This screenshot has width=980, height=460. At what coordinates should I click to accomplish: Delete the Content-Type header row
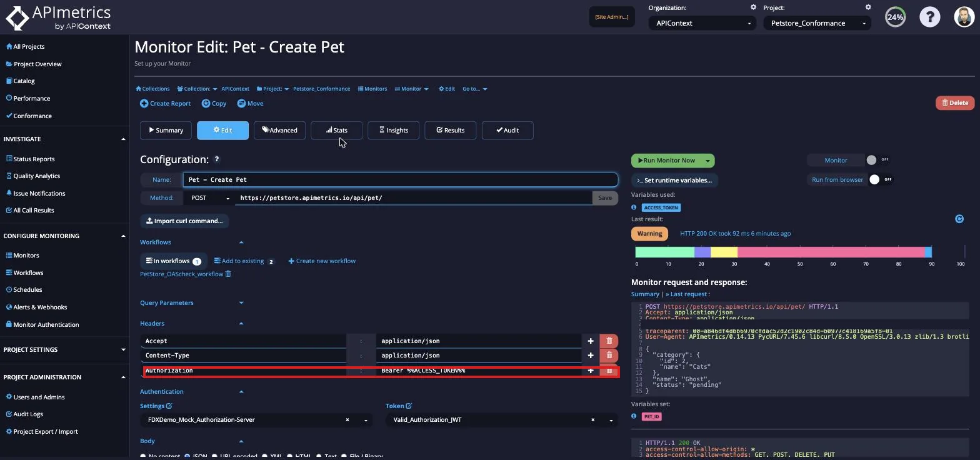[x=609, y=355]
